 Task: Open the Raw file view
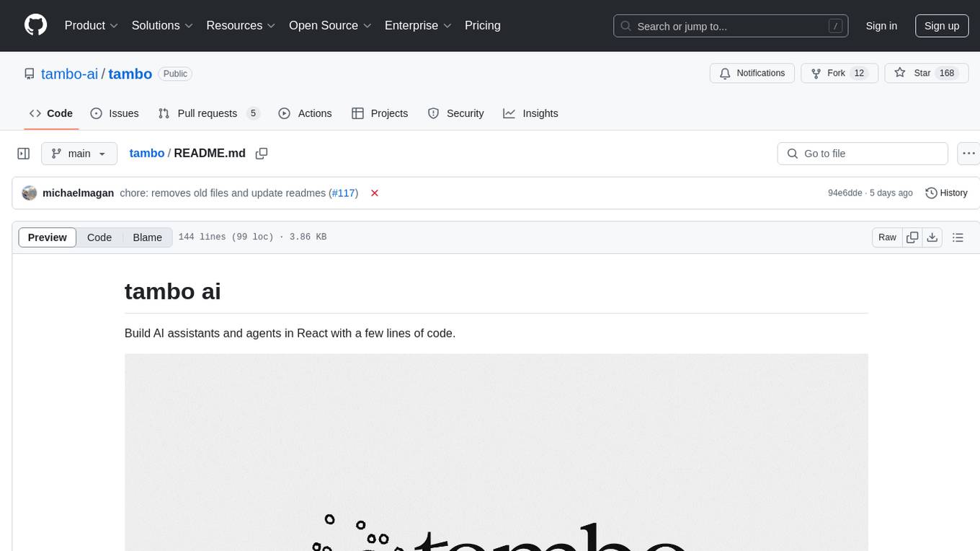(887, 237)
